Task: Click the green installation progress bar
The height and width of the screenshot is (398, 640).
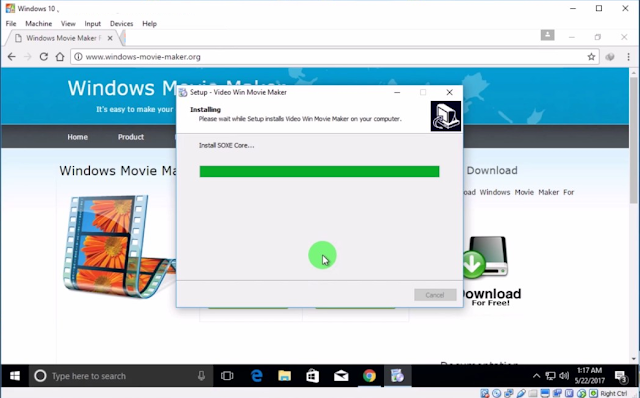Action: tap(319, 171)
